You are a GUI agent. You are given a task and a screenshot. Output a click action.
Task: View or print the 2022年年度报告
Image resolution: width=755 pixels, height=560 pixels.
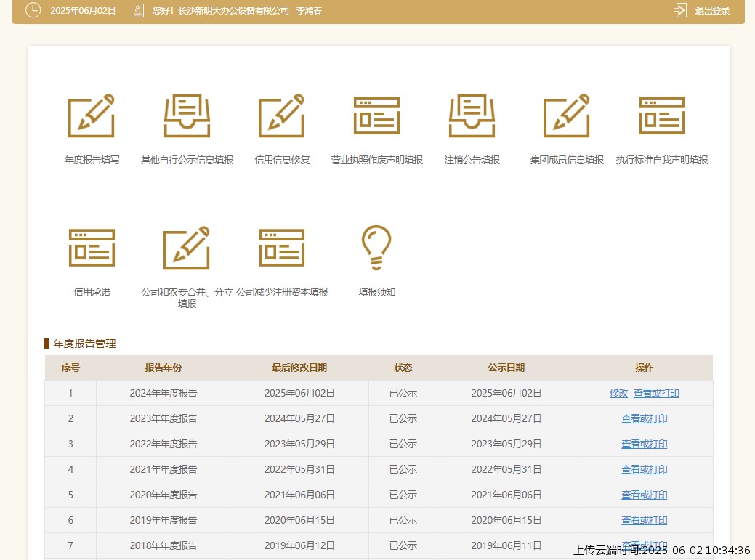[x=645, y=444]
